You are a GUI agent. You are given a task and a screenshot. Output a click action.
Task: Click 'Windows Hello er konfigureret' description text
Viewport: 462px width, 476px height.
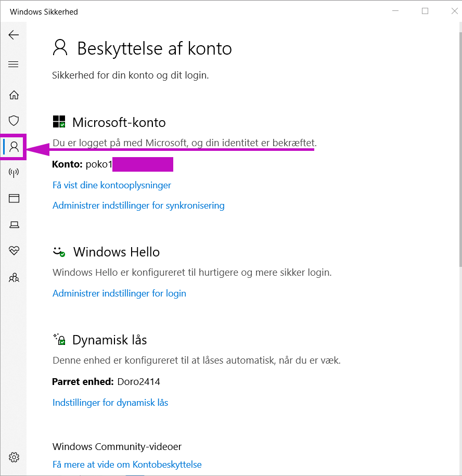pyautogui.click(x=192, y=272)
